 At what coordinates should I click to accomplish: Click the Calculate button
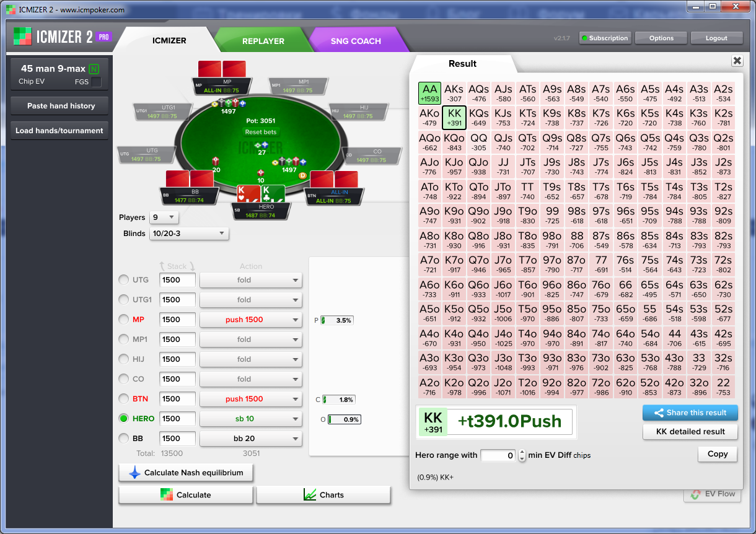pyautogui.click(x=186, y=495)
